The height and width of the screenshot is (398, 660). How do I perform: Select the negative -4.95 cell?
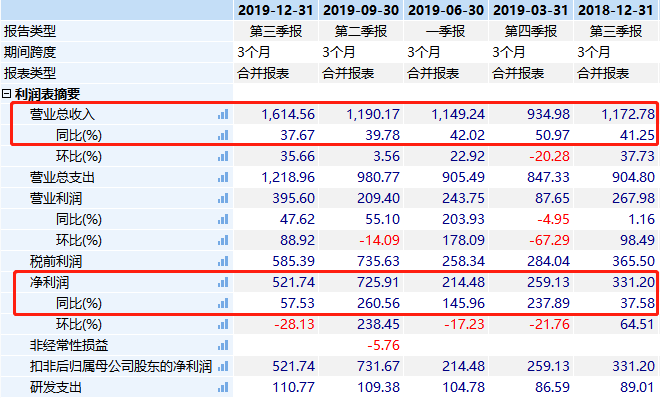pos(553,220)
